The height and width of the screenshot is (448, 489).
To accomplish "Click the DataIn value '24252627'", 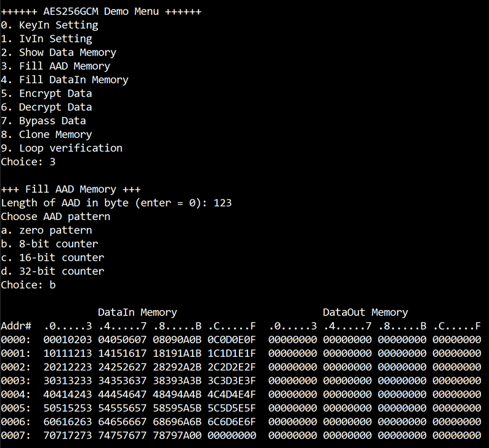I will (123, 367).
